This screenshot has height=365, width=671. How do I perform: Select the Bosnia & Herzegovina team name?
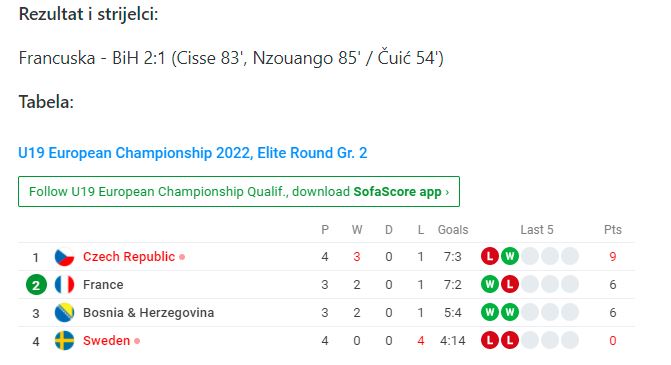pos(148,313)
